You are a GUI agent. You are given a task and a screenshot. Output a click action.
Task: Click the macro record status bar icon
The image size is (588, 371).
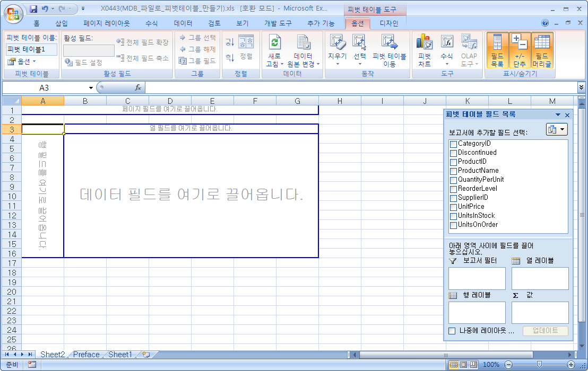(32, 364)
